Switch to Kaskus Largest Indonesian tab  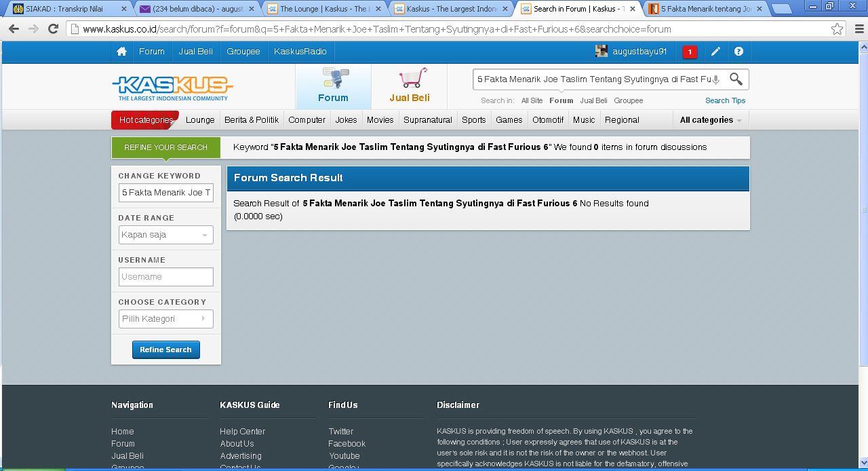point(451,9)
